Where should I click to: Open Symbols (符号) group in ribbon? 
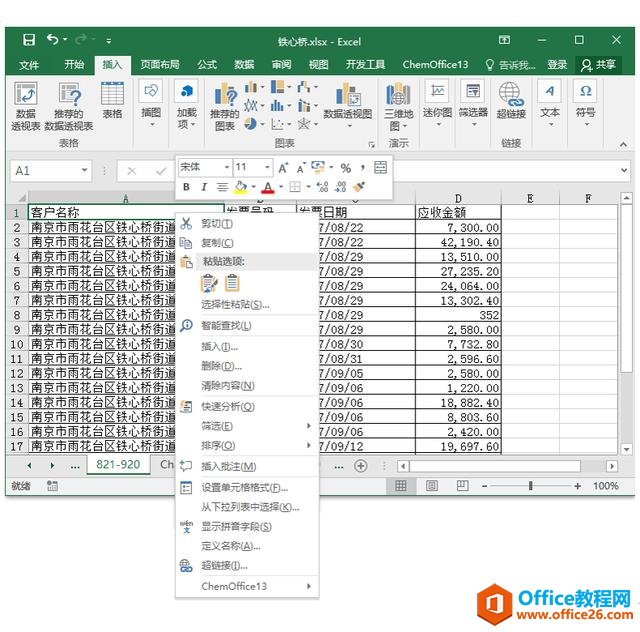[585, 104]
